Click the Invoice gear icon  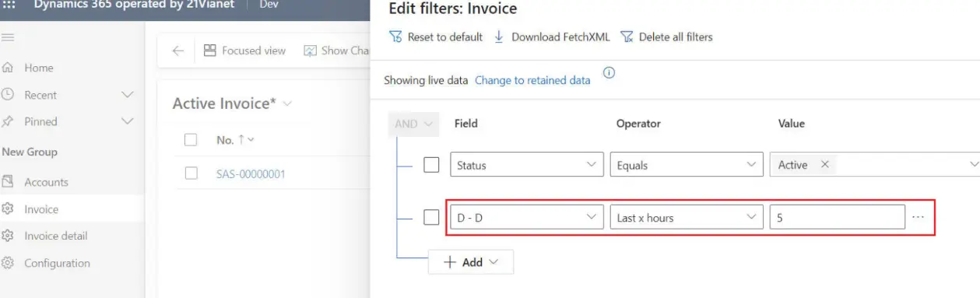coord(8,209)
